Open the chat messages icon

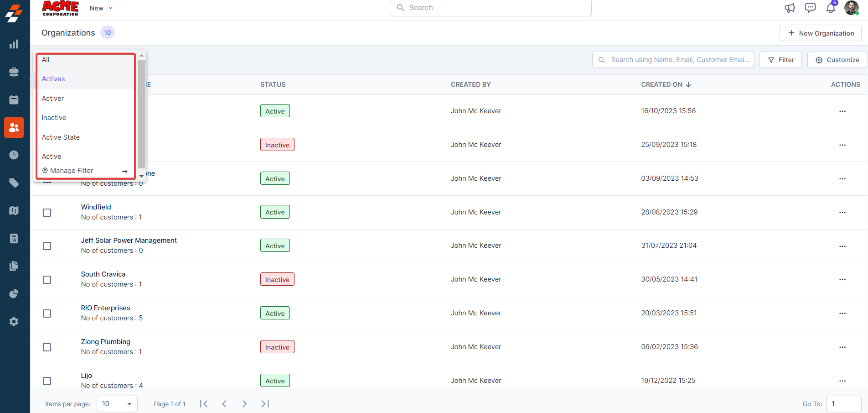(x=810, y=8)
